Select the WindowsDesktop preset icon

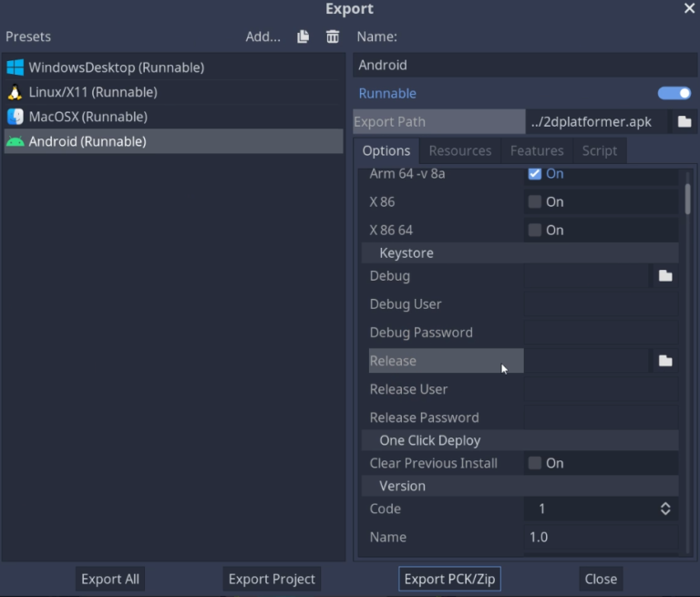coord(15,67)
